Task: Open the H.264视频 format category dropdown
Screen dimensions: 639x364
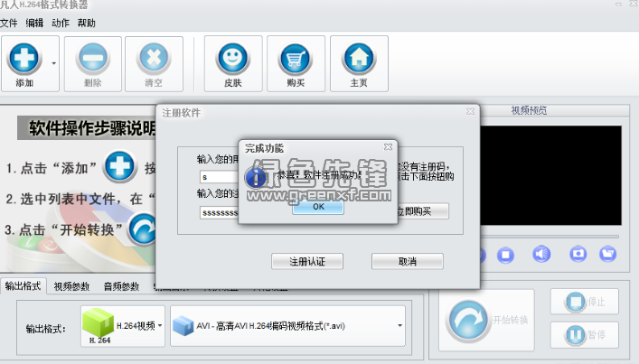Action: (x=123, y=323)
